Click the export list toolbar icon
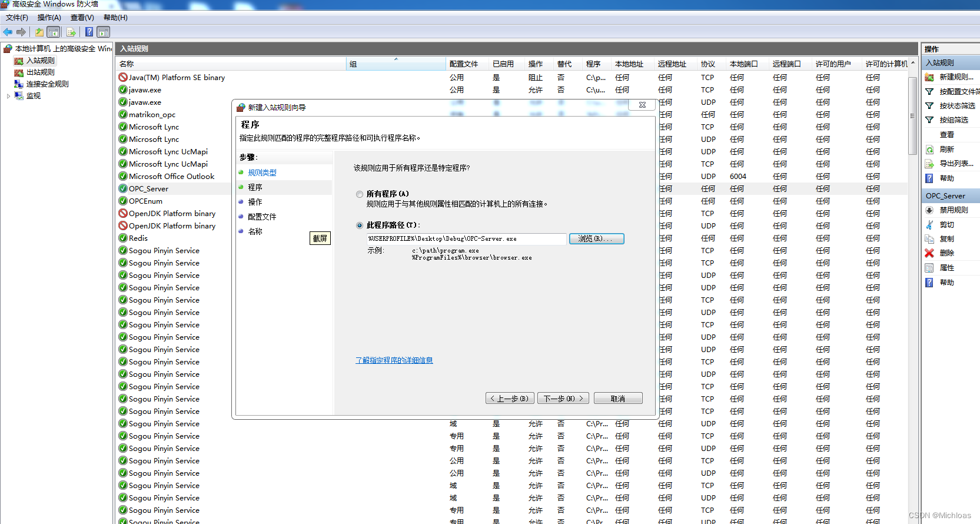Viewport: 980px width, 524px height. tap(71, 32)
